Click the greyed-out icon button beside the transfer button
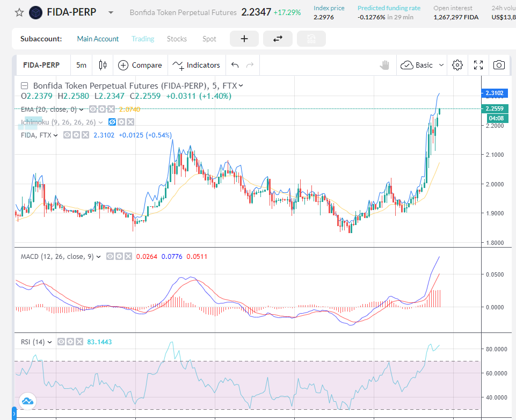Image resolution: width=516 pixels, height=420 pixels. 311,39
